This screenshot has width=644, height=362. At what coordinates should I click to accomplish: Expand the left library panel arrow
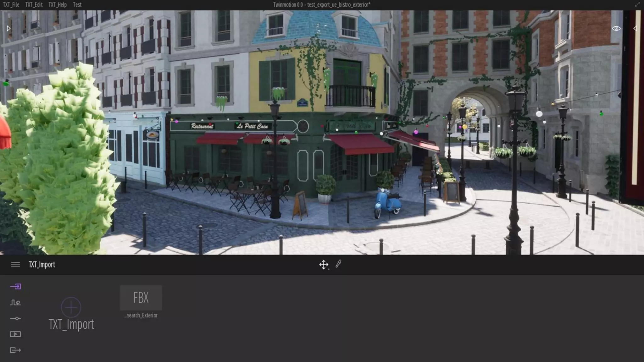8,28
